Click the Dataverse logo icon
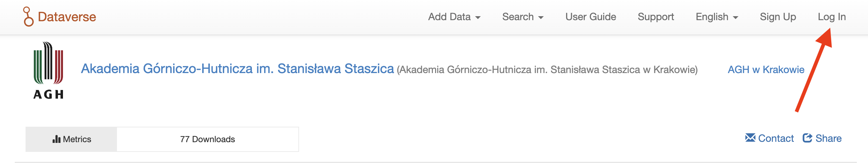This screenshot has width=868, height=167. click(28, 17)
